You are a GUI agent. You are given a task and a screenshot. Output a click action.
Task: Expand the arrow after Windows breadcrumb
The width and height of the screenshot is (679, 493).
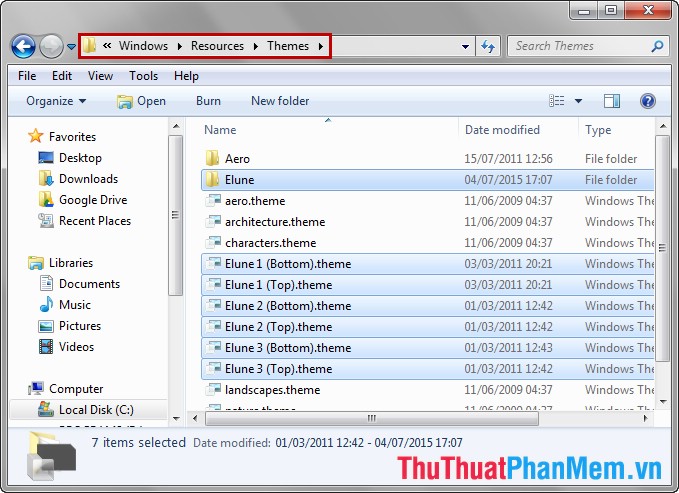[180, 46]
